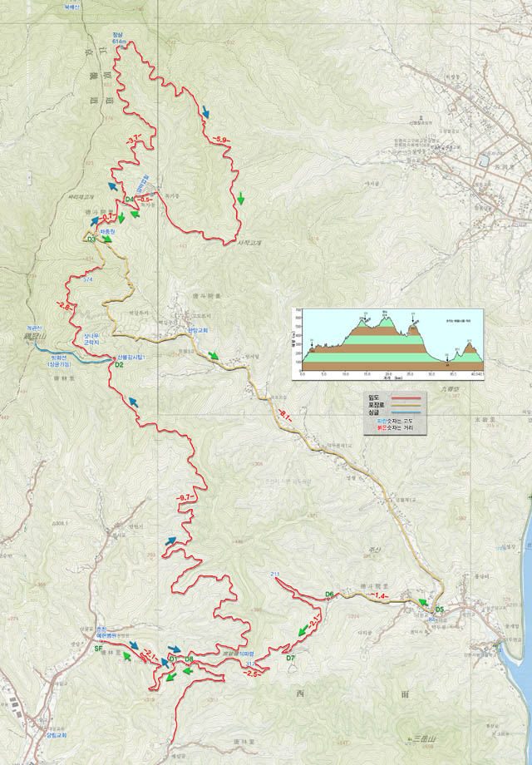Click the SF start-finish marker

(x=97, y=648)
